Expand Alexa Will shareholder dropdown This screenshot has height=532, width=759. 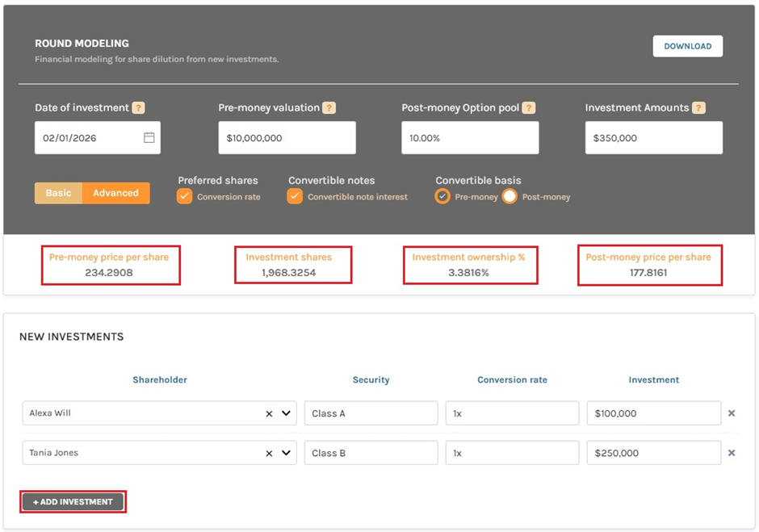pos(286,413)
